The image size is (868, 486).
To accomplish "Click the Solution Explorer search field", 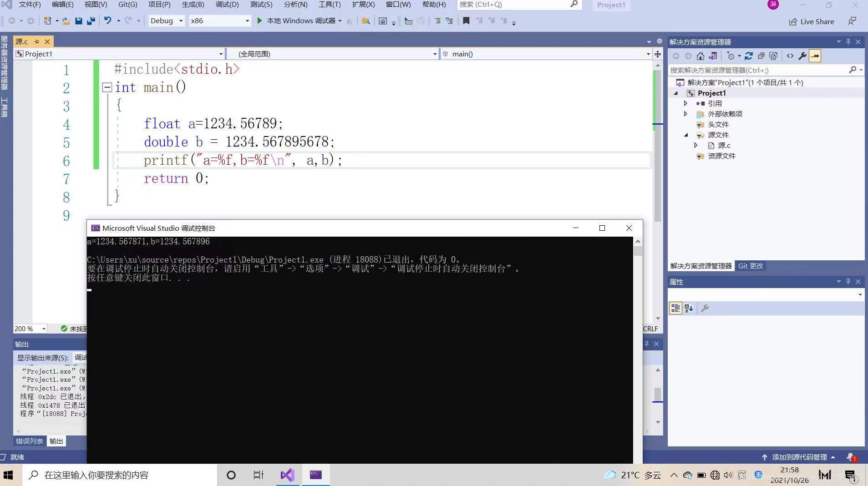I will point(766,70).
